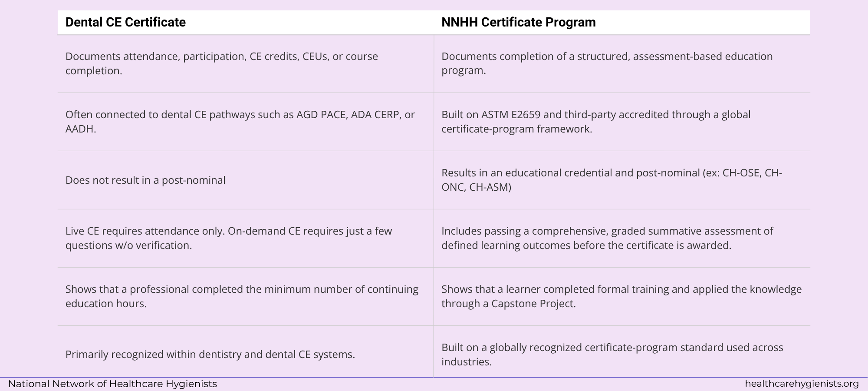Open the healthcarehygienists.org link in footer
The height and width of the screenshot is (391, 868).
(x=802, y=384)
